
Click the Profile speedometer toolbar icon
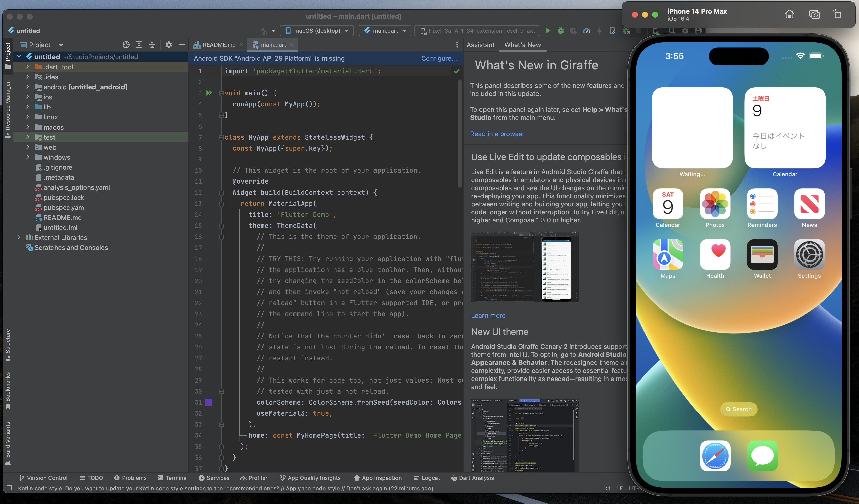pos(586,31)
